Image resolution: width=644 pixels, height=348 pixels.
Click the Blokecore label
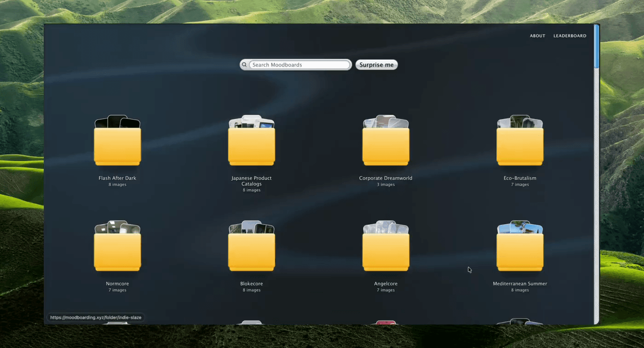tap(252, 284)
